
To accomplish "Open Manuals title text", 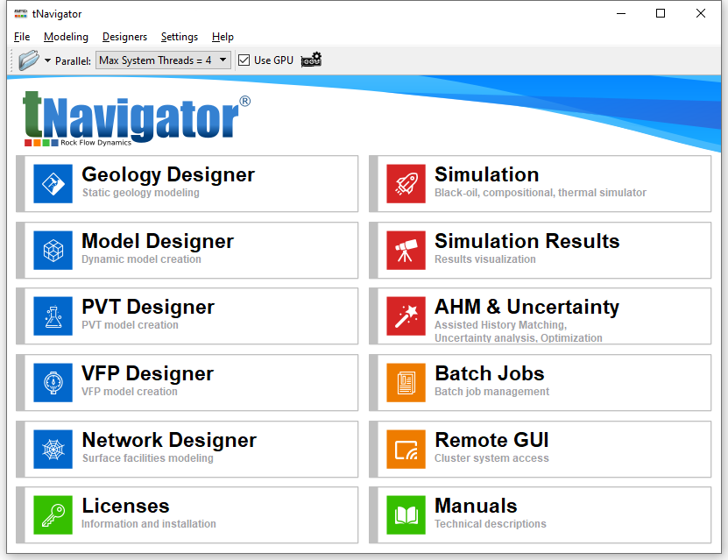I will coord(476,507).
